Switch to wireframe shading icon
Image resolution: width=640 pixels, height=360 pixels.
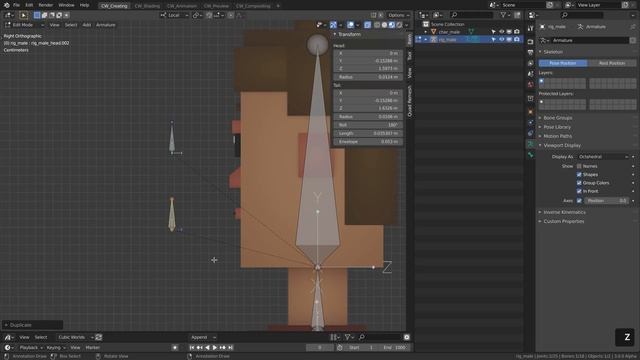(x=377, y=25)
